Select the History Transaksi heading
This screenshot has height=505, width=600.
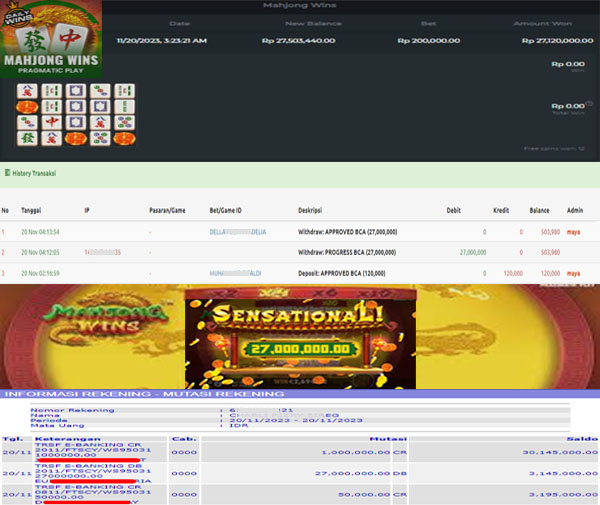point(34,173)
